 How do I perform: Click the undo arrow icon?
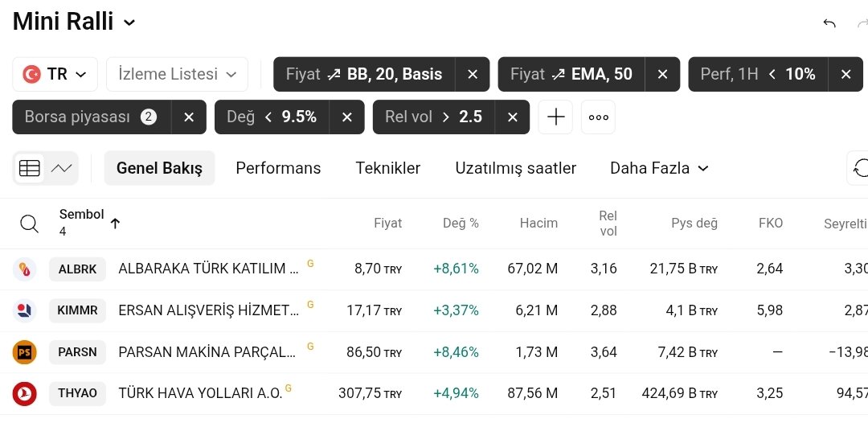[829, 23]
